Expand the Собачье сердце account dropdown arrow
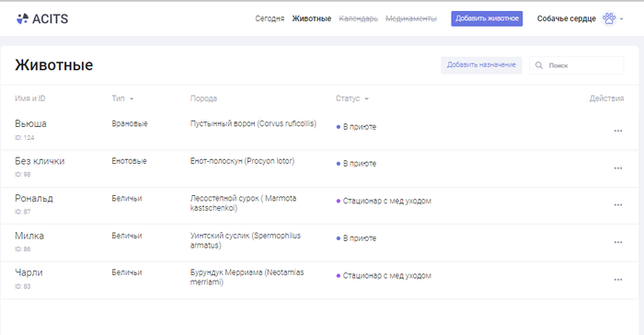644x335 pixels. point(621,19)
